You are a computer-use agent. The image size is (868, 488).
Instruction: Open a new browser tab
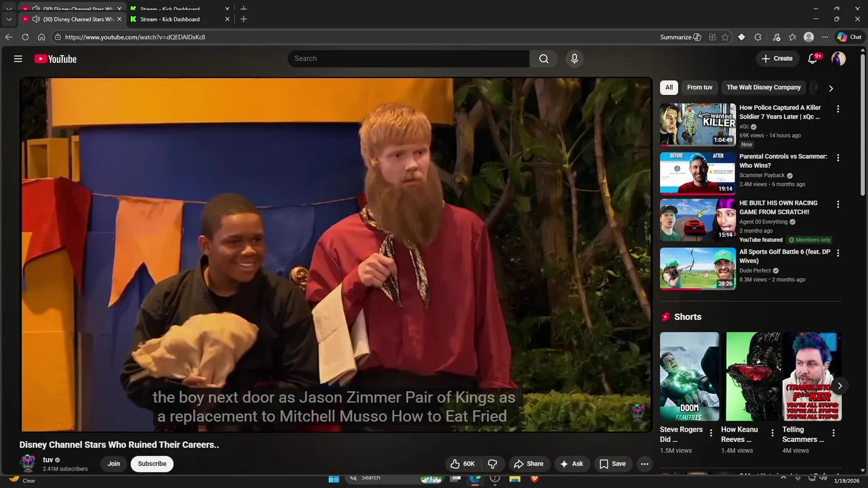tap(243, 19)
